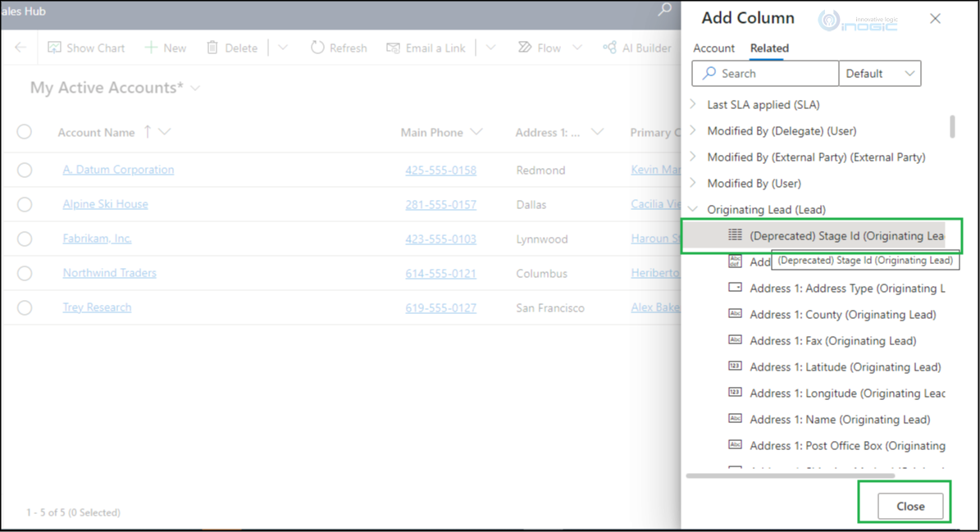The image size is (980, 532).
Task: Switch to the Account tab
Action: pos(713,48)
